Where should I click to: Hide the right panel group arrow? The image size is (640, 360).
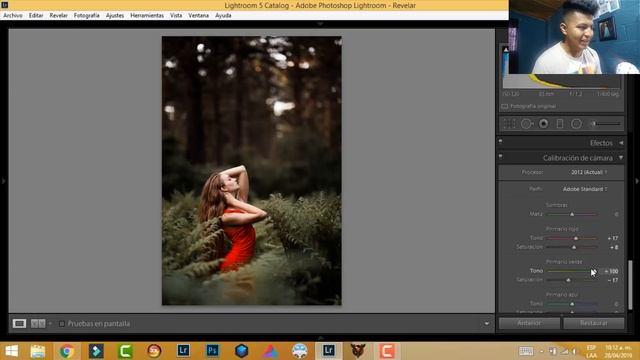pyautogui.click(x=637, y=180)
